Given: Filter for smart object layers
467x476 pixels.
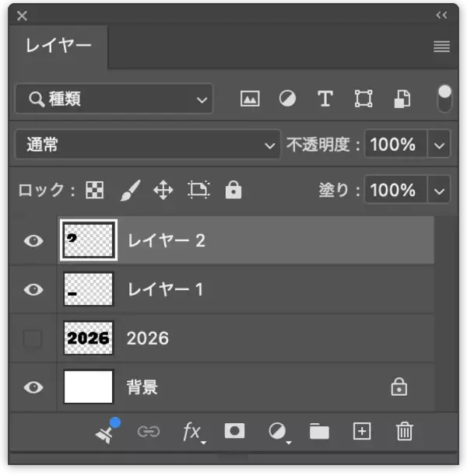Looking at the screenshot, I should point(402,99).
